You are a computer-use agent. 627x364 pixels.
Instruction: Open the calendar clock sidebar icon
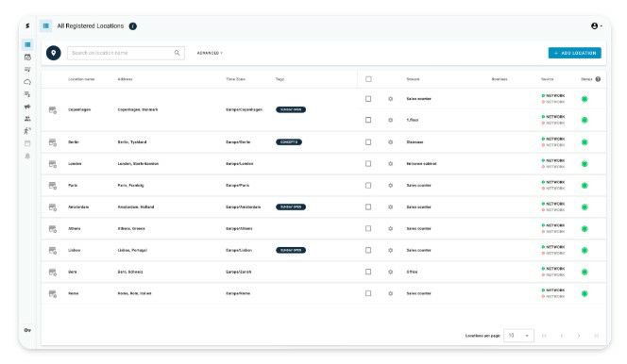[27, 58]
